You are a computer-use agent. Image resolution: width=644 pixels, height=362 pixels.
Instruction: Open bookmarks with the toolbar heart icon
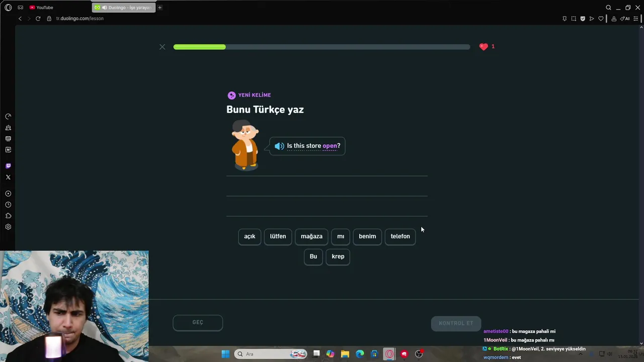(601, 19)
